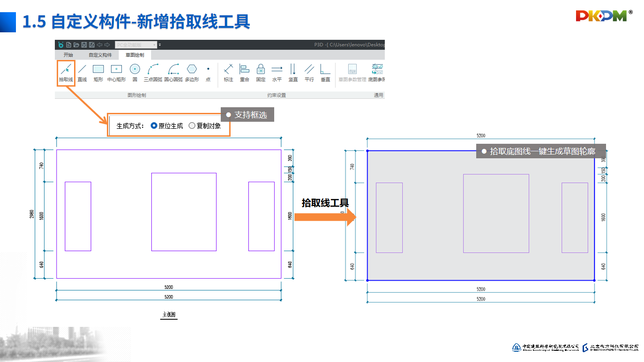Select the 原位生成 radio option

(x=167, y=126)
